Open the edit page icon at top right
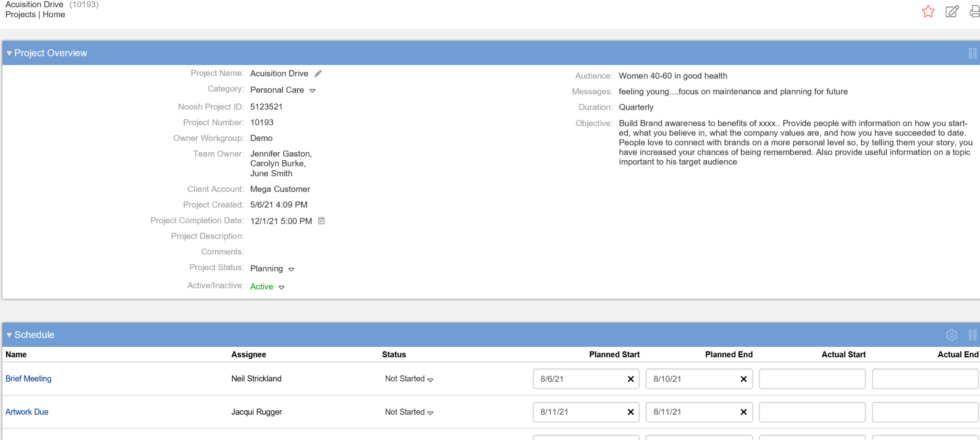The height and width of the screenshot is (440, 980). point(952,11)
